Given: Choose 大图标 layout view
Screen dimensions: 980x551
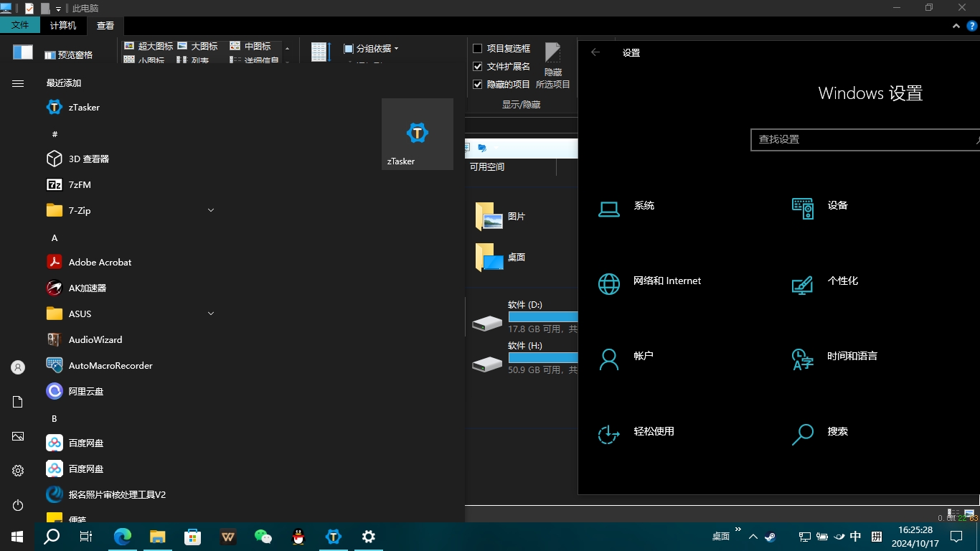Looking at the screenshot, I should pyautogui.click(x=197, y=46).
